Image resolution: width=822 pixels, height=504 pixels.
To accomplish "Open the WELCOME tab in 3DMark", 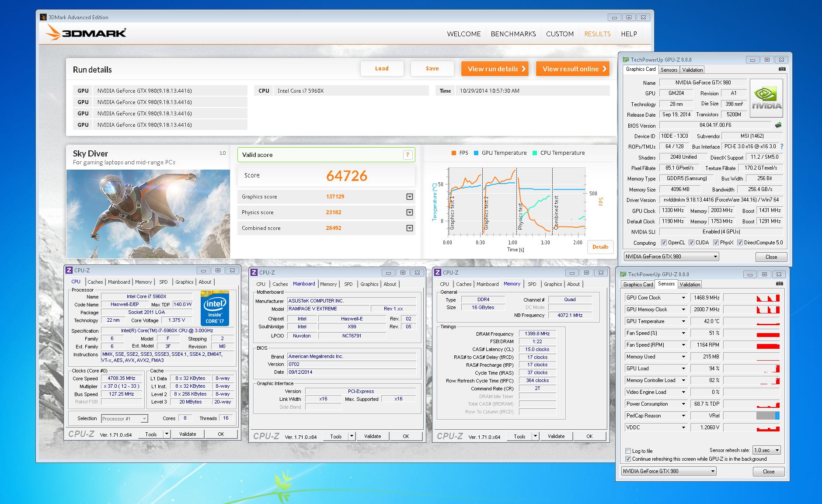I will (463, 34).
